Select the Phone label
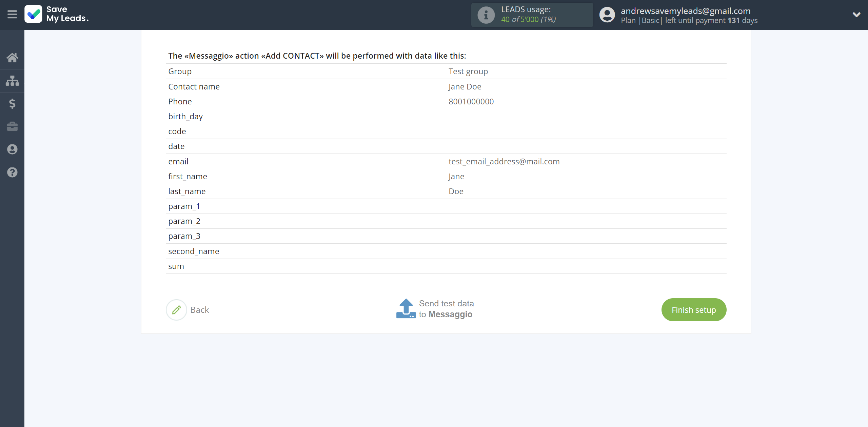This screenshot has height=427, width=868. pos(180,102)
